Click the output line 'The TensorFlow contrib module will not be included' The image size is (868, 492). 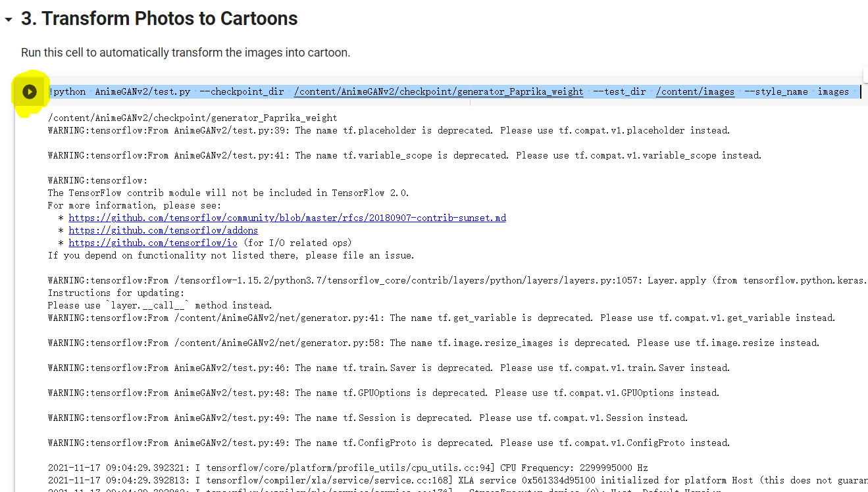(x=228, y=193)
